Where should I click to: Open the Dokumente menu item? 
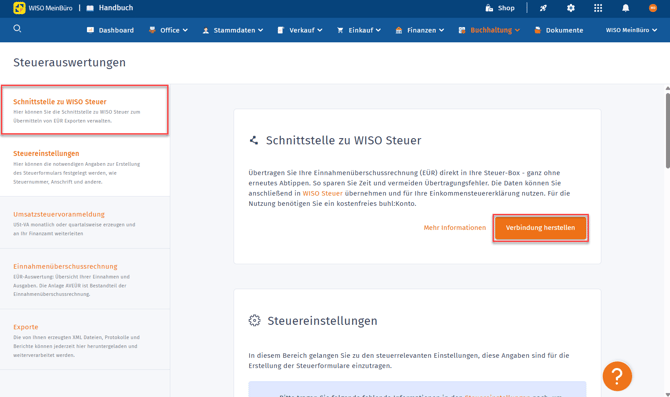pyautogui.click(x=559, y=30)
